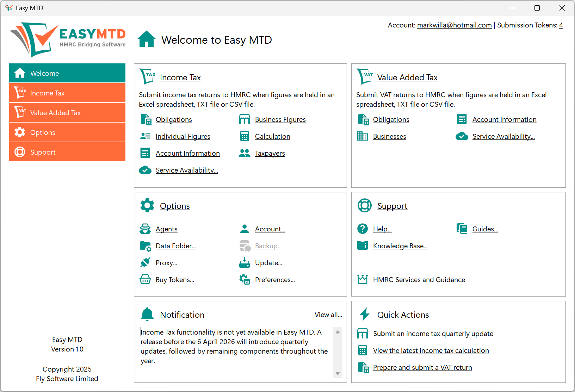Image resolution: width=575 pixels, height=392 pixels.
Task: Click the Update download icon
Action: point(245,262)
